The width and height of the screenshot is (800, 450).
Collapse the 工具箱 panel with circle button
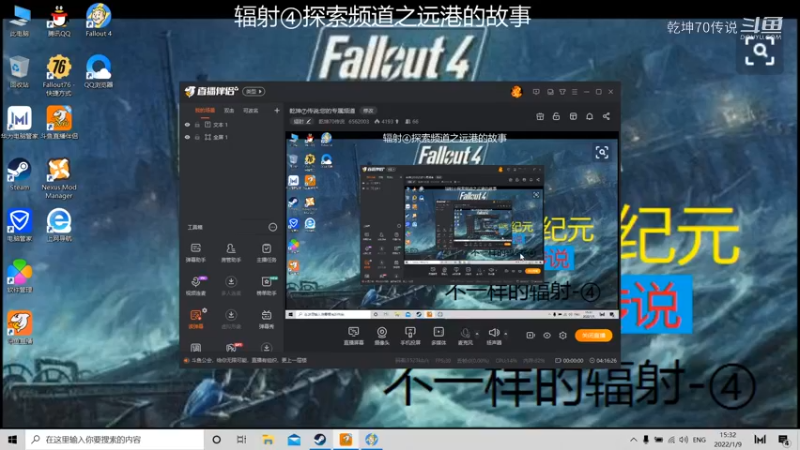(273, 227)
